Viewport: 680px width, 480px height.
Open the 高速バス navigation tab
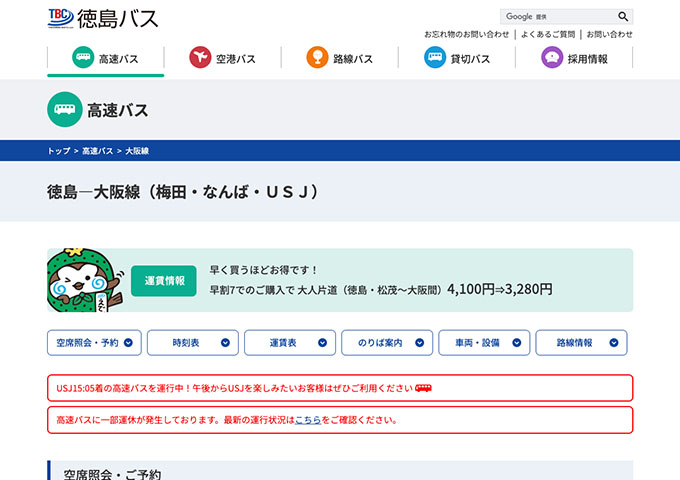[105, 59]
